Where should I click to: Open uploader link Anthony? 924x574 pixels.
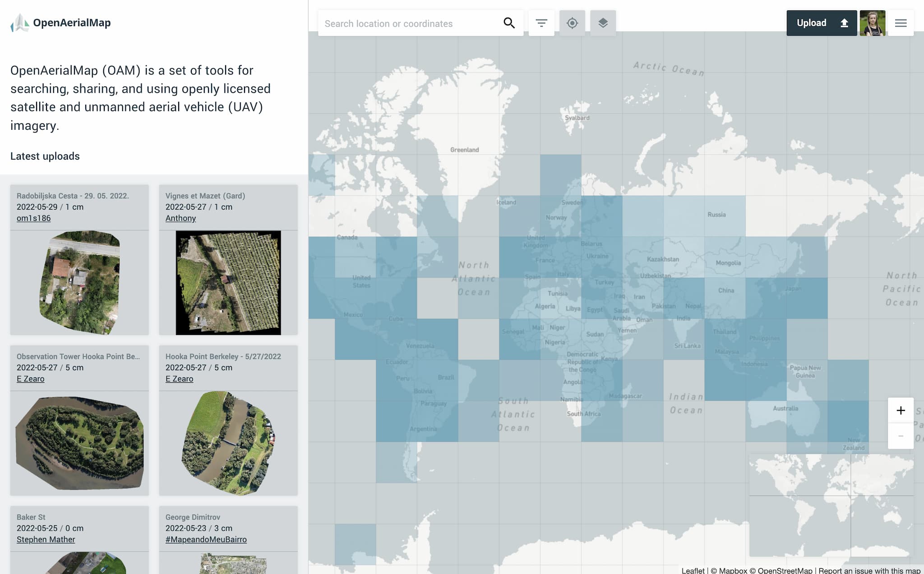coord(180,218)
